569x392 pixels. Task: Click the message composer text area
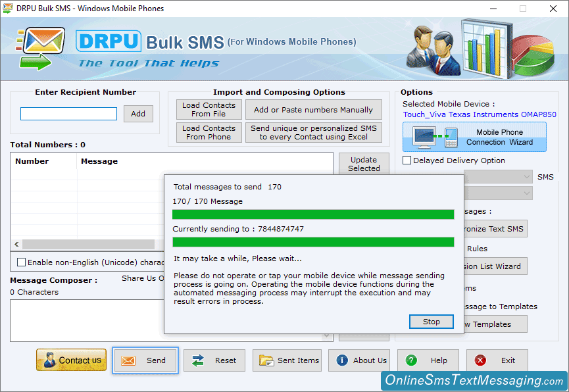coord(87,320)
